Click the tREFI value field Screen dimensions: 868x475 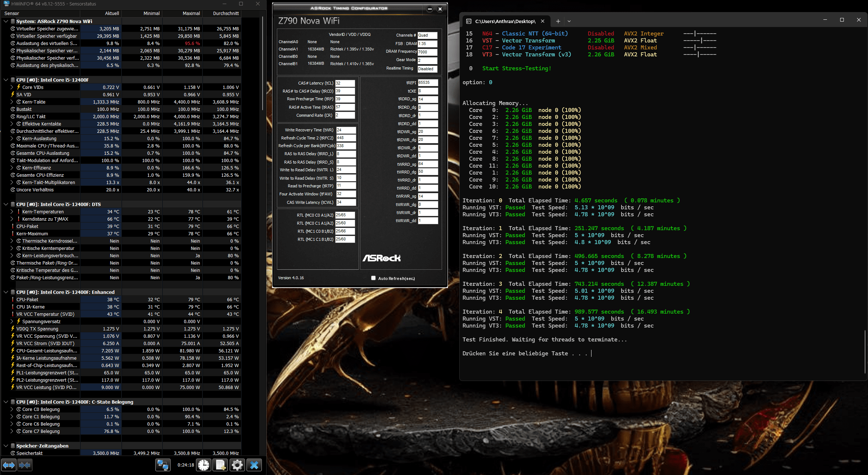[428, 83]
